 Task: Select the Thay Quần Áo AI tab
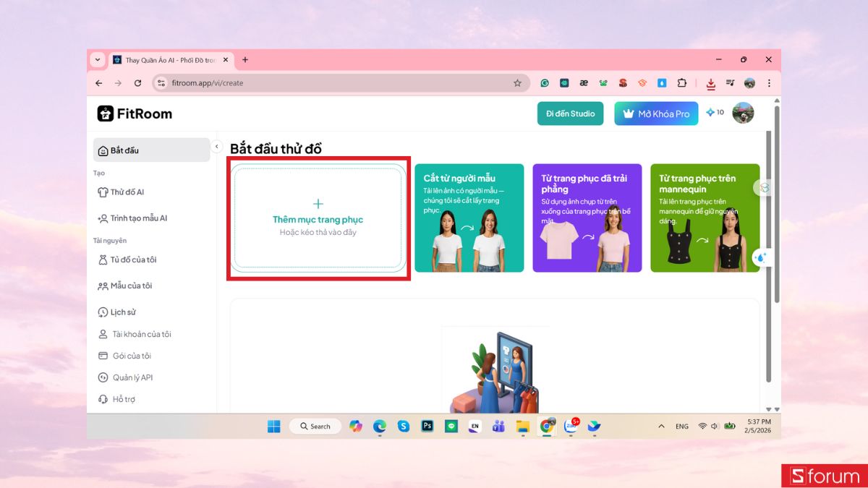171,60
